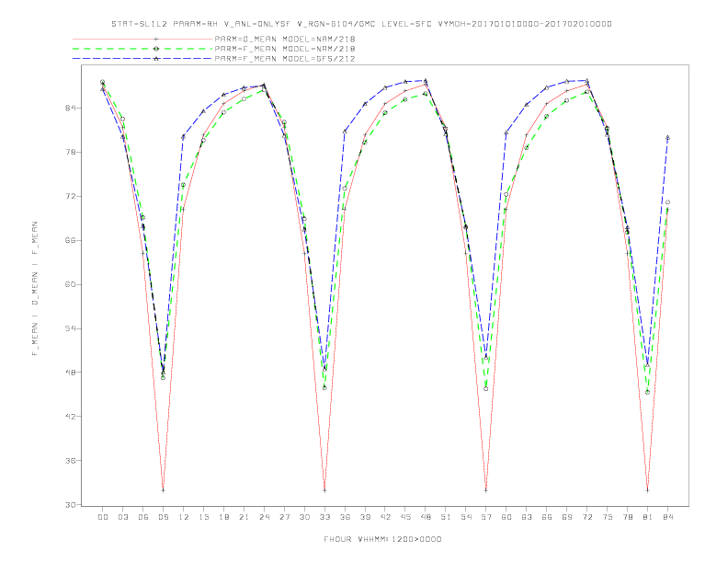Click x-axis tick label 81

(x=648, y=517)
